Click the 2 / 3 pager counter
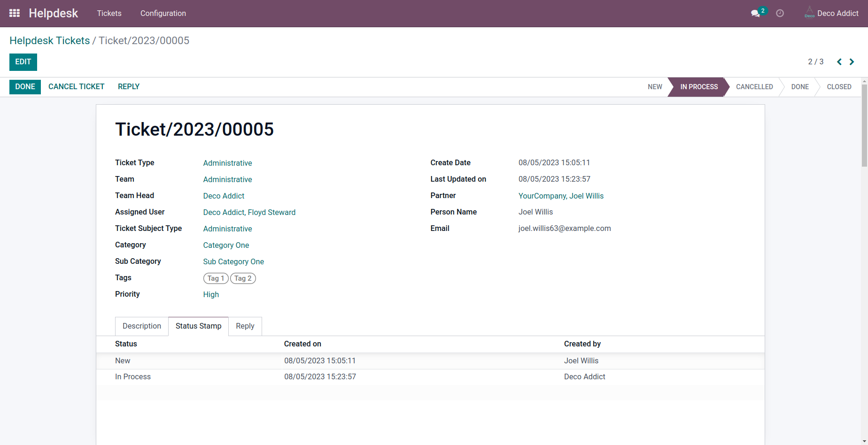868x445 pixels. click(815, 62)
